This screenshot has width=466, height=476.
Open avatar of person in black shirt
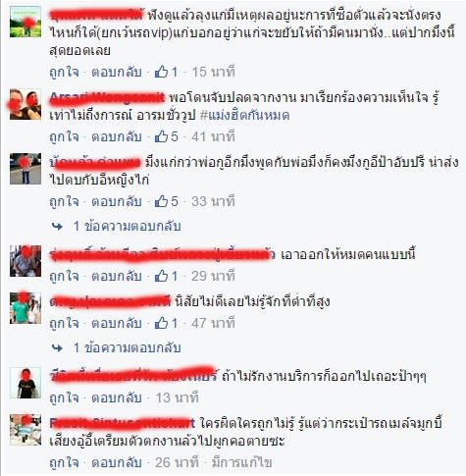[26, 383]
